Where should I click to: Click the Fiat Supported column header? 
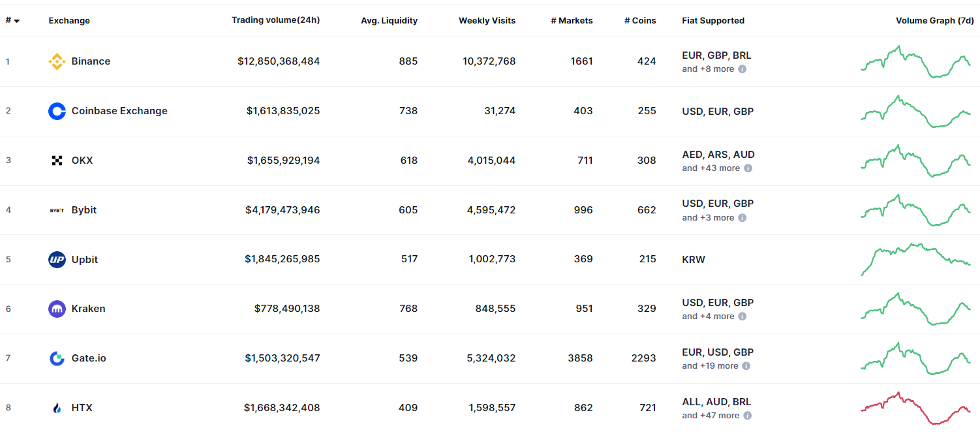pyautogui.click(x=713, y=21)
